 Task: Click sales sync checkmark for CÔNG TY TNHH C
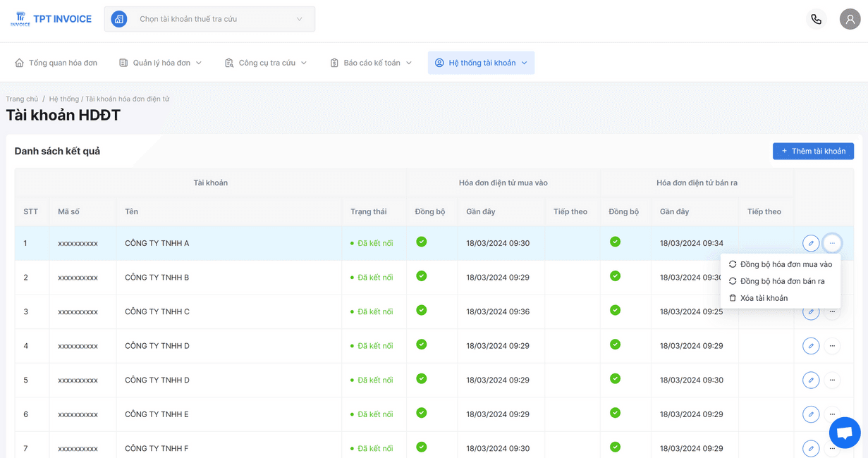pyautogui.click(x=616, y=310)
